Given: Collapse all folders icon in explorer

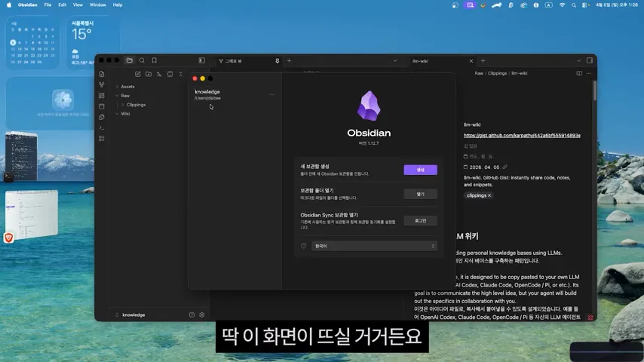Looking at the screenshot, I should (x=180, y=74).
